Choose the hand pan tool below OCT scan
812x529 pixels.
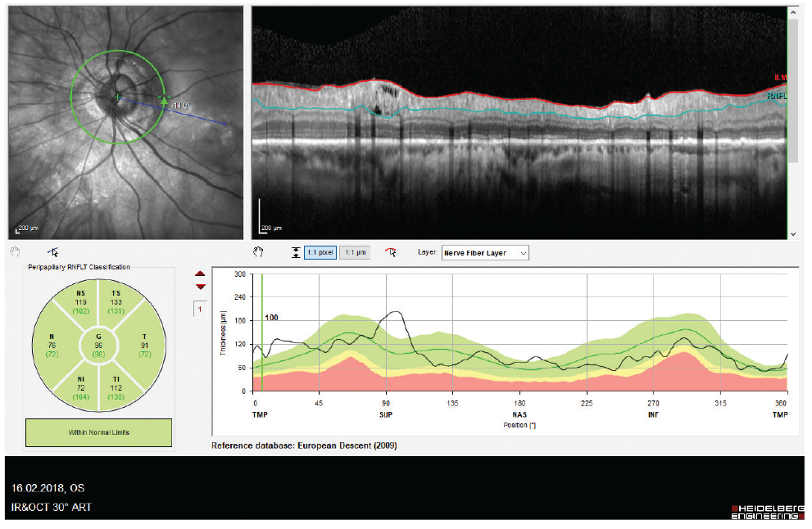click(258, 252)
